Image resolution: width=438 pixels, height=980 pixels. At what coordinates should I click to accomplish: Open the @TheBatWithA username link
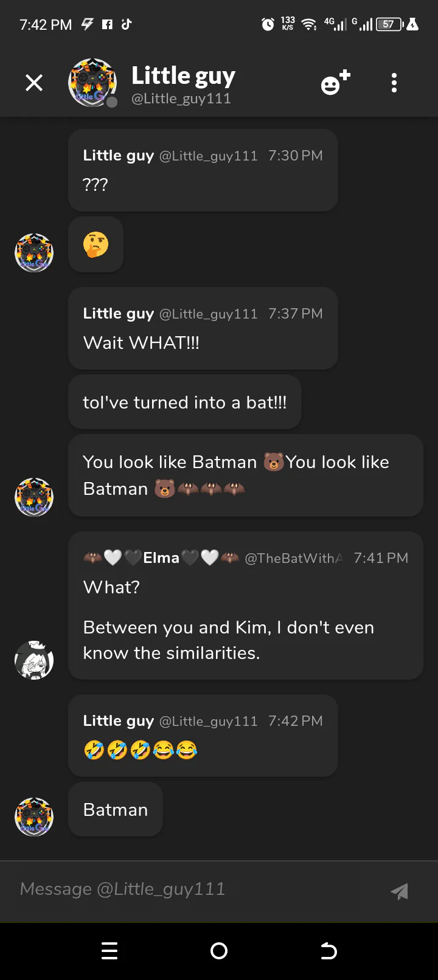tap(294, 558)
